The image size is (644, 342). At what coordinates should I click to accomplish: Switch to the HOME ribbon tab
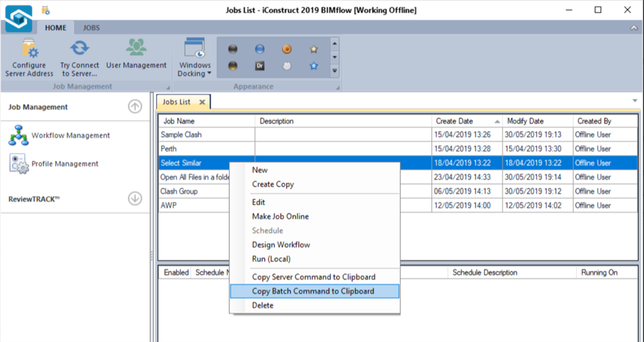(x=56, y=27)
